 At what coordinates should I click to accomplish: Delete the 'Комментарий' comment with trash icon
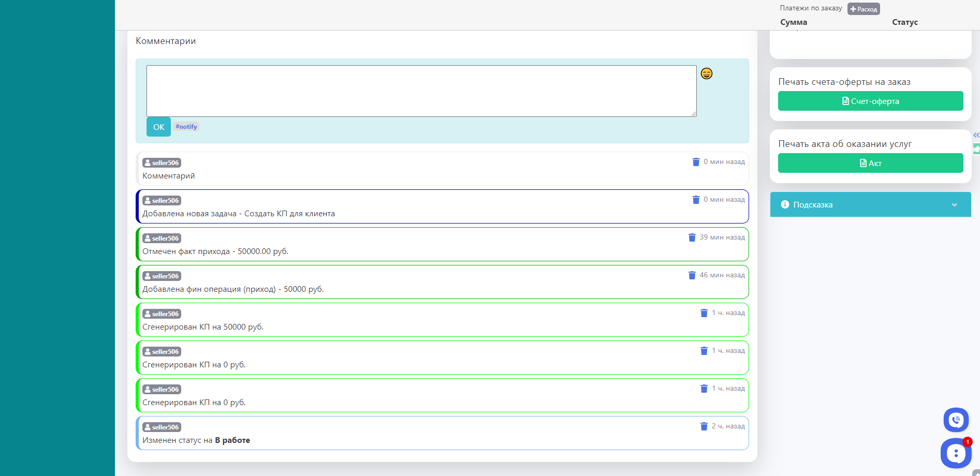pos(696,162)
